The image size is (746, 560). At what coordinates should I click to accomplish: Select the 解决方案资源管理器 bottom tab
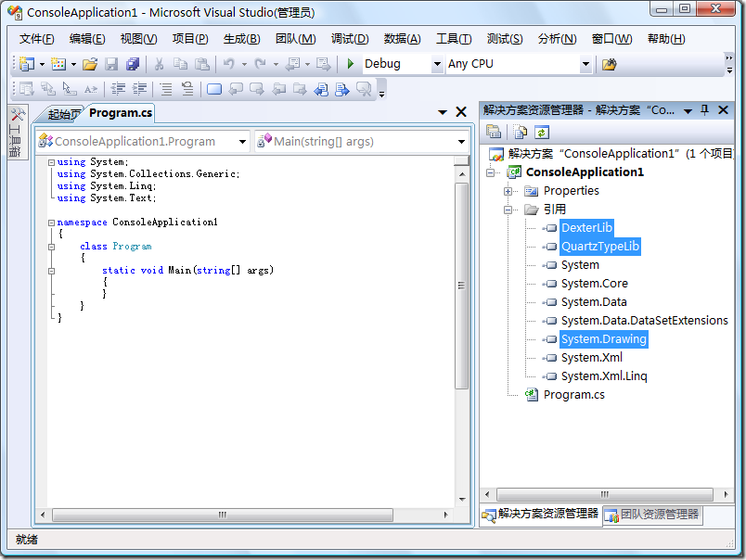pos(540,514)
